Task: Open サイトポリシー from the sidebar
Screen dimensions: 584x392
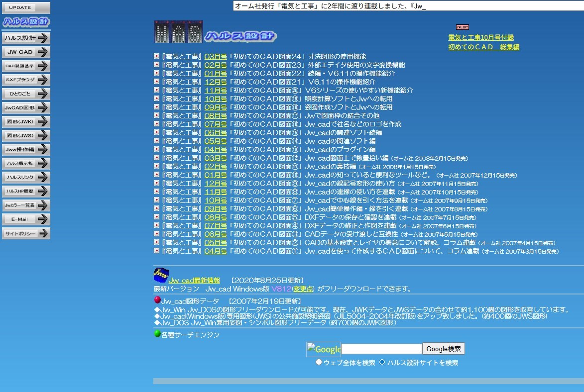Action: [x=26, y=233]
